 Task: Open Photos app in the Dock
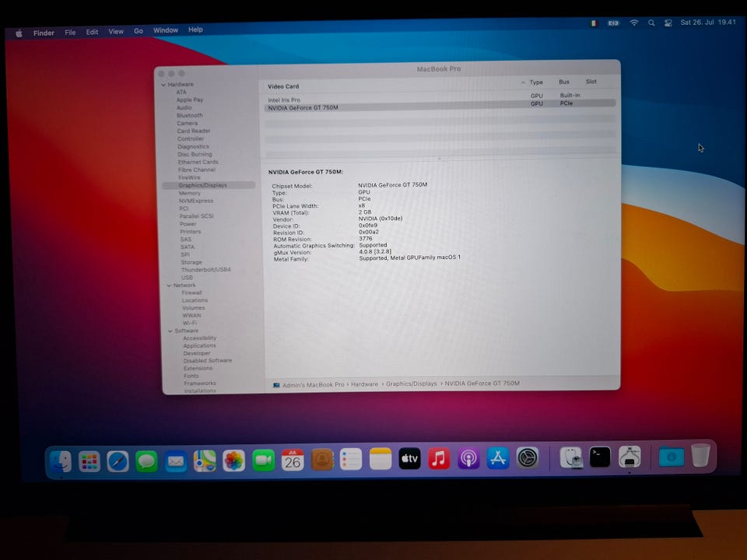tap(234, 460)
